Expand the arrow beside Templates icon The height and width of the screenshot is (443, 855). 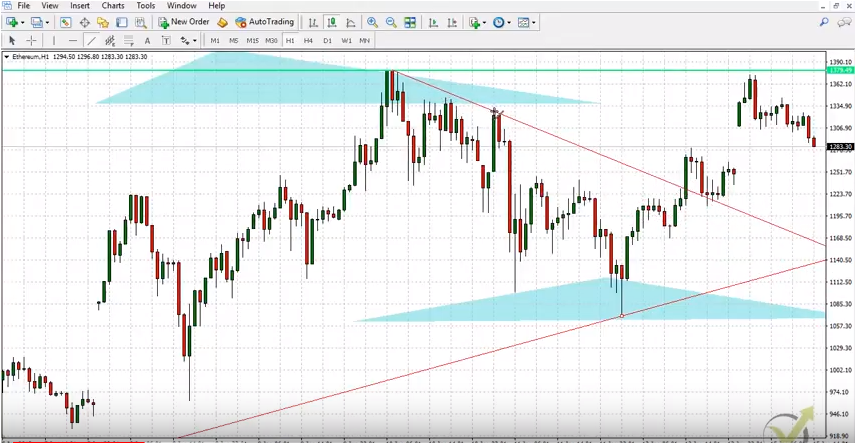(x=534, y=23)
